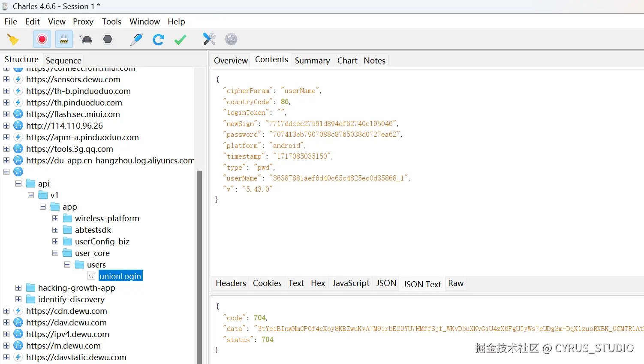Screen dimensions: 644x364
Task: Click the lightning icon of https://cdn.dewu.com
Action: [18, 311]
